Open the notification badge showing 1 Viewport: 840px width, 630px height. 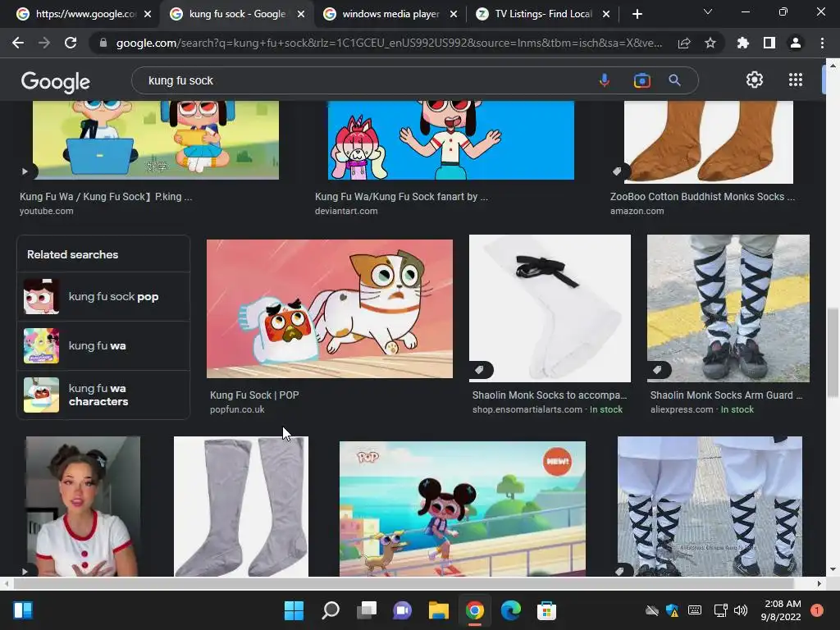[816, 610]
